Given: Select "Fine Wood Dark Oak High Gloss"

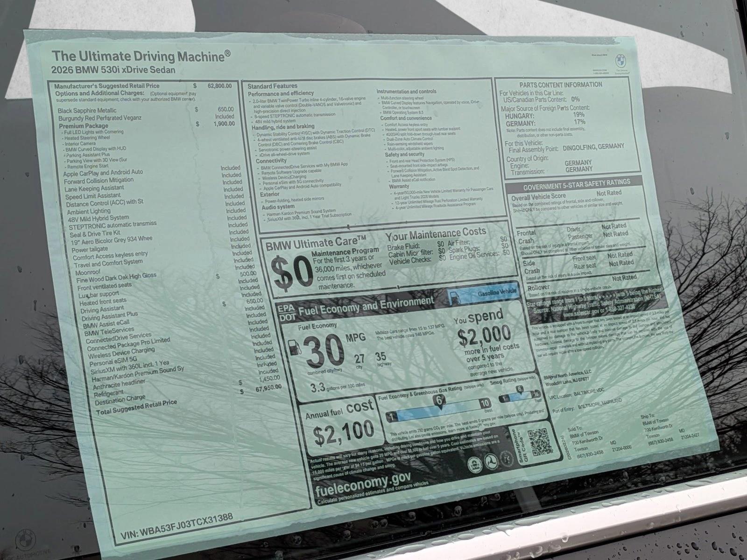Looking at the screenshot, I should point(116,279).
